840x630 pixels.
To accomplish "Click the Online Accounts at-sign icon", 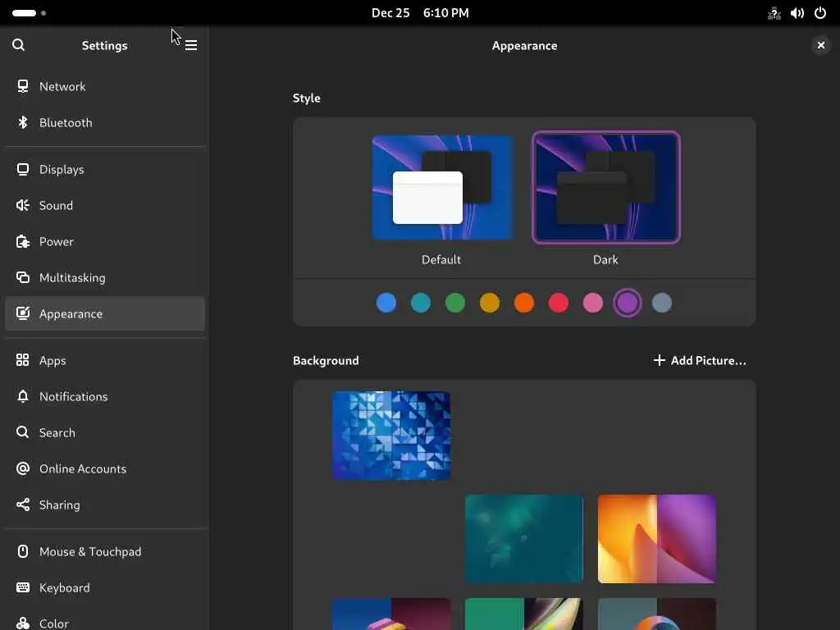I will click(22, 468).
